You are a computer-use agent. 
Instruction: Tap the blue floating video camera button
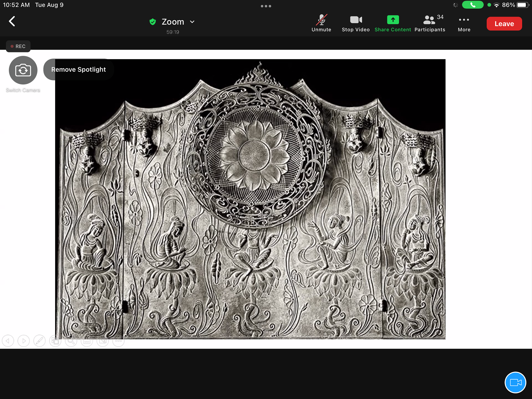pos(515,382)
